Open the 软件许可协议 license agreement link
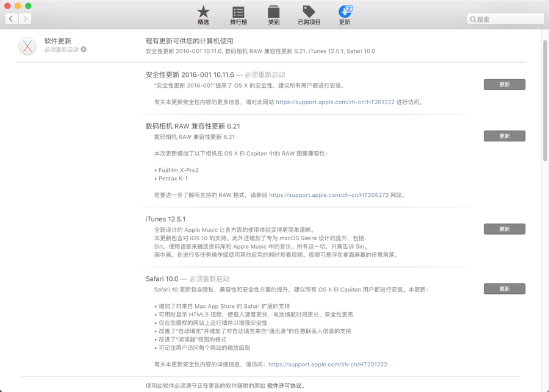This screenshot has width=549, height=392. (284, 386)
